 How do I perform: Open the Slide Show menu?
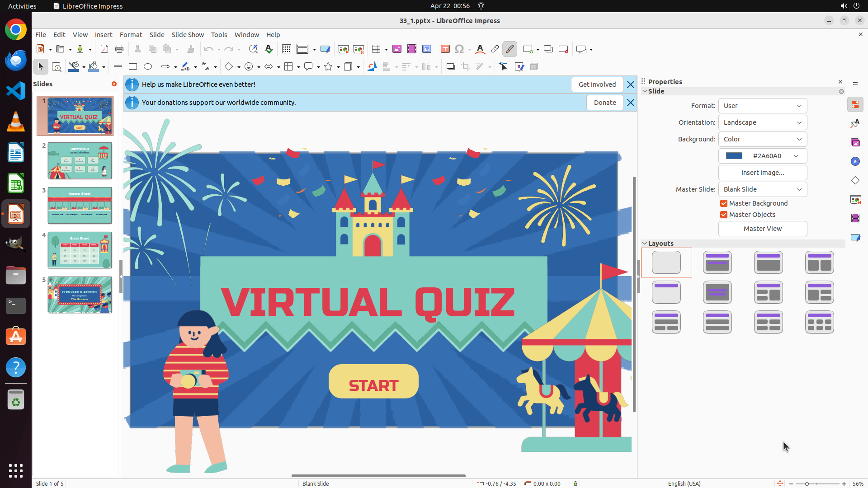(x=188, y=35)
